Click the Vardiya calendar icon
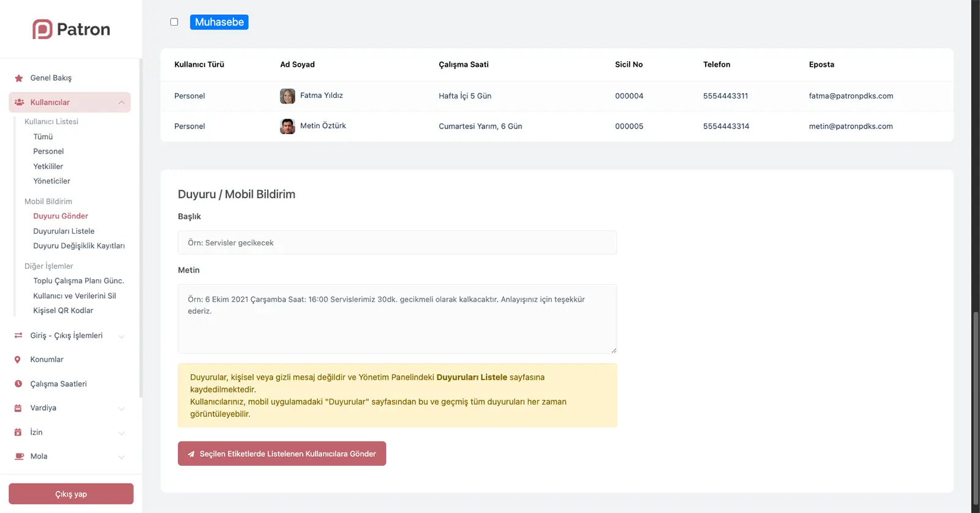The image size is (980, 513). tap(18, 408)
